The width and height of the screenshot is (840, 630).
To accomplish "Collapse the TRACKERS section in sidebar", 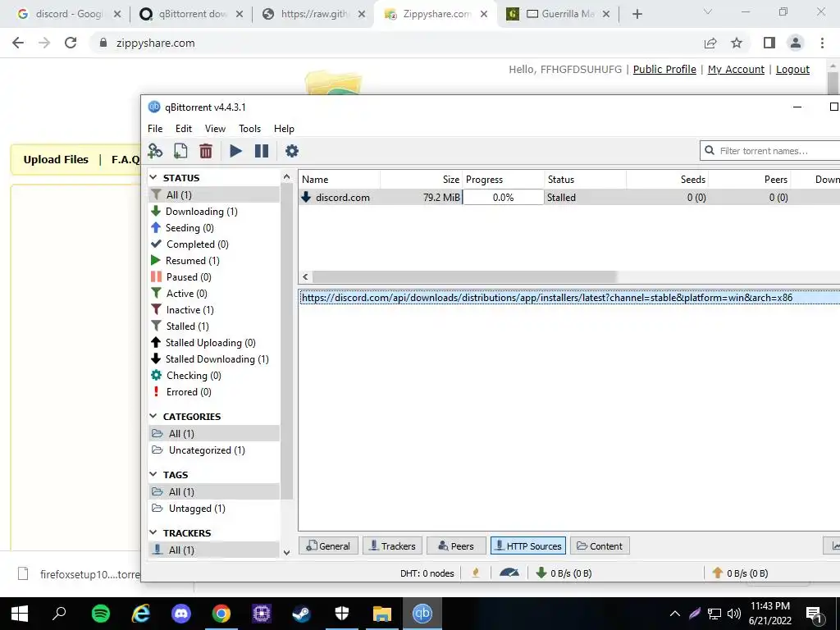I will click(x=153, y=532).
